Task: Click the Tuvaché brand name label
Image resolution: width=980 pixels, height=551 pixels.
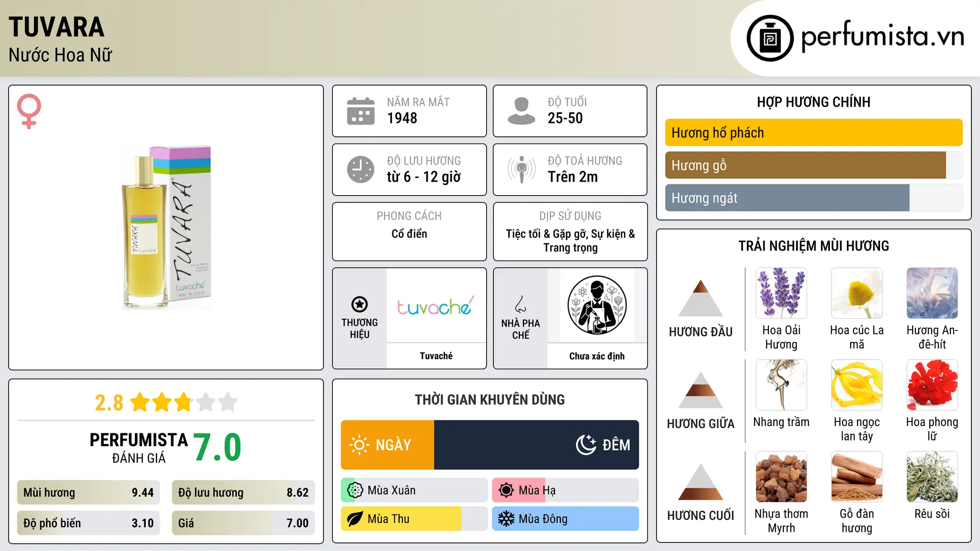Action: tap(436, 356)
